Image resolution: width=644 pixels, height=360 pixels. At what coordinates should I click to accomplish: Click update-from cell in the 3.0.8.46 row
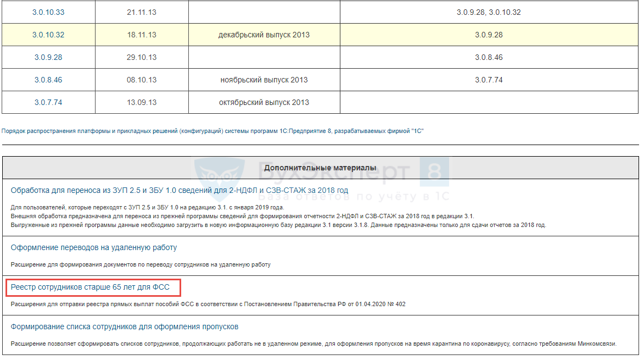pyautogui.click(x=488, y=80)
